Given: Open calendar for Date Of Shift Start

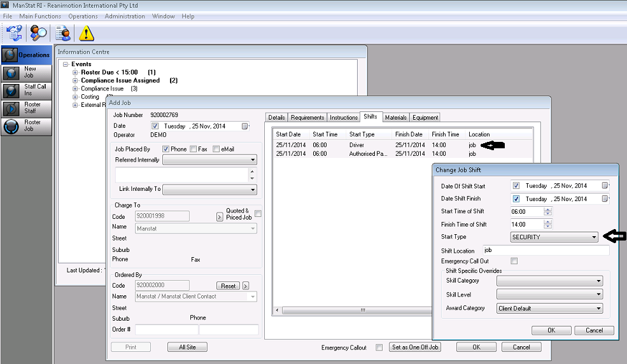Looking at the screenshot, I should coord(605,186).
